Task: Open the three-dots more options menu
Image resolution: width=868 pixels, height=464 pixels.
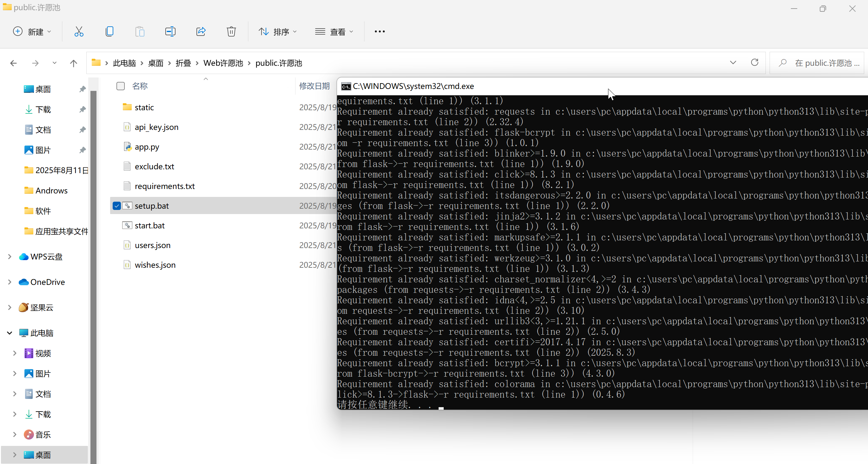Action: pos(380,32)
